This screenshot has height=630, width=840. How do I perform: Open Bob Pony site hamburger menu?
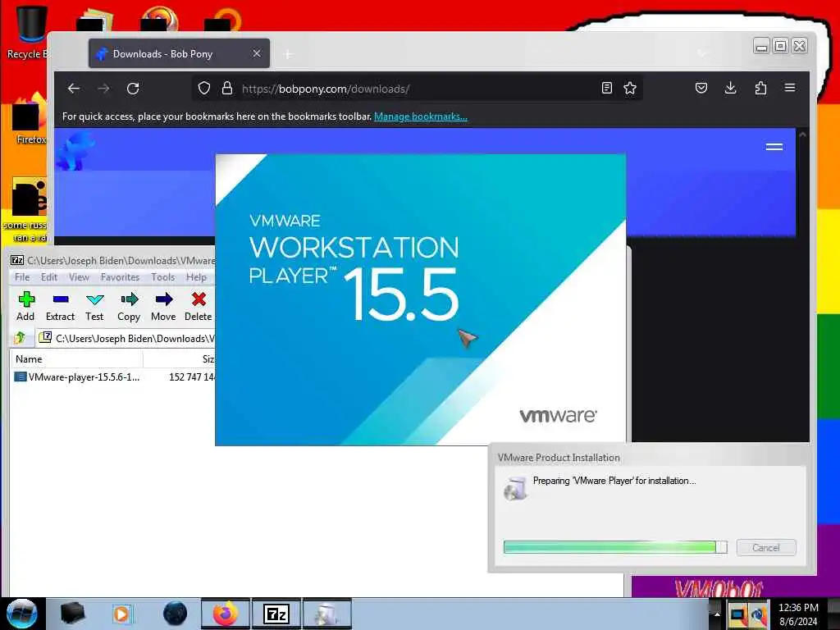(774, 147)
